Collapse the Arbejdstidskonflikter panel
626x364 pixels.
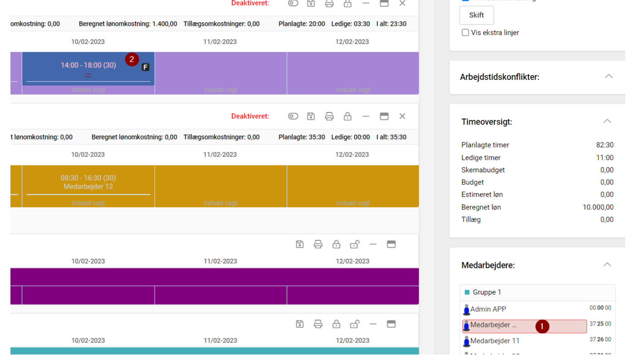coord(609,76)
